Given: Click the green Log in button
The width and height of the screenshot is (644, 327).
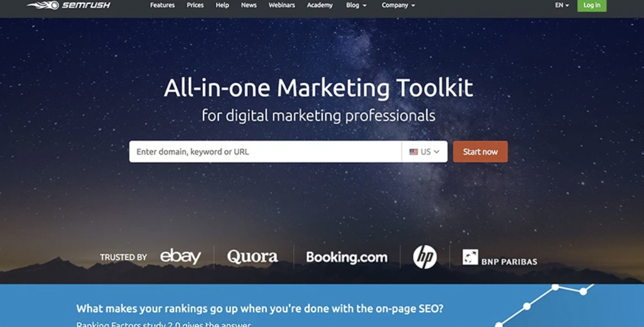Looking at the screenshot, I should coord(592,5).
